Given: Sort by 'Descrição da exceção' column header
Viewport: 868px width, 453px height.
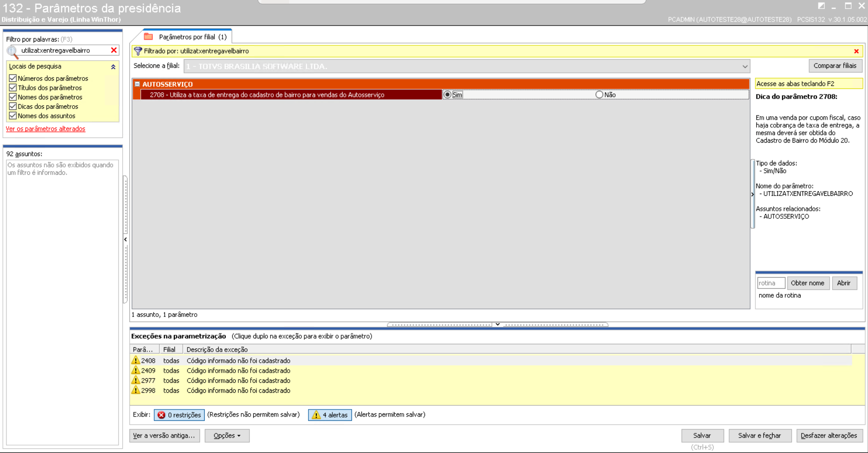Looking at the screenshot, I should point(517,349).
